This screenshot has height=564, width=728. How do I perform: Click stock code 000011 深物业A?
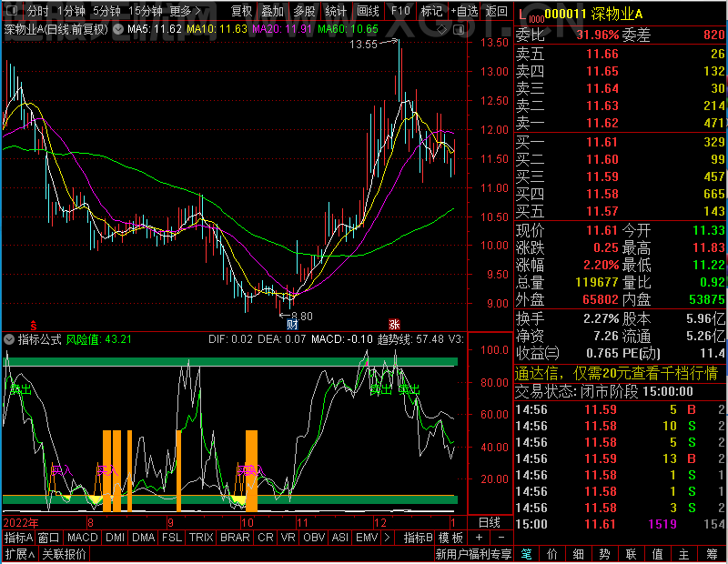pos(593,14)
